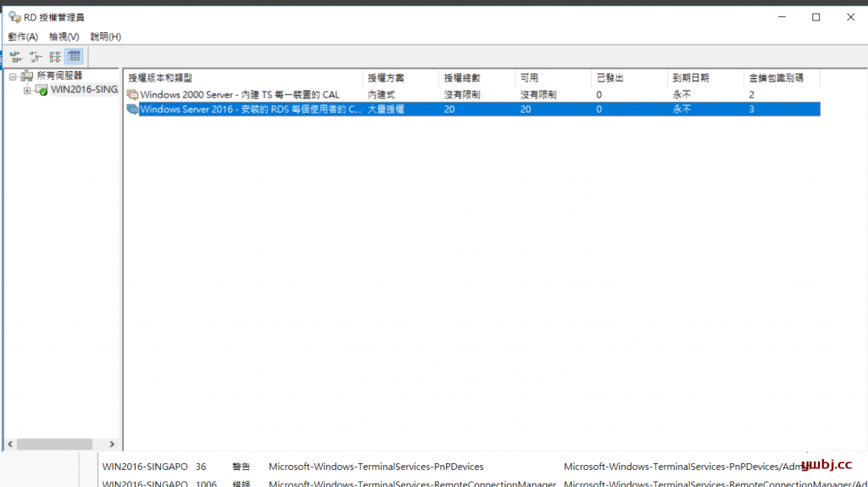
Task: Sort by 可用 column header
Action: tap(553, 78)
